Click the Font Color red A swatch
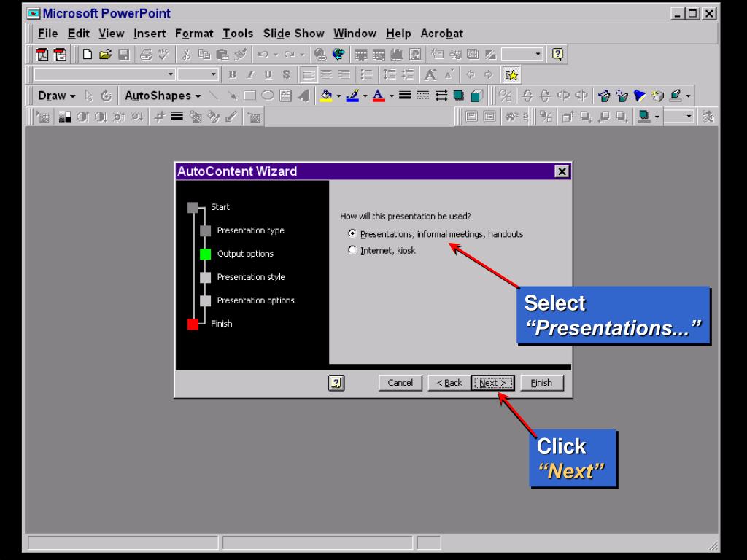This screenshot has height=560, width=747. click(379, 96)
